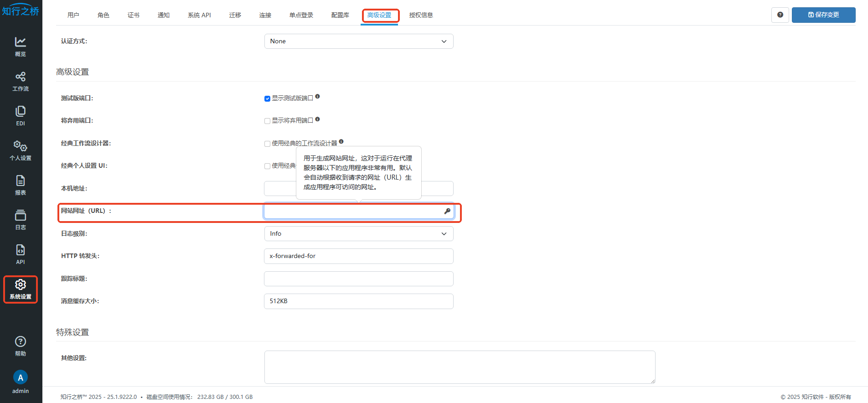Click the HTTP 转发头 input field
Screen dimensions: 868x403
(x=358, y=256)
